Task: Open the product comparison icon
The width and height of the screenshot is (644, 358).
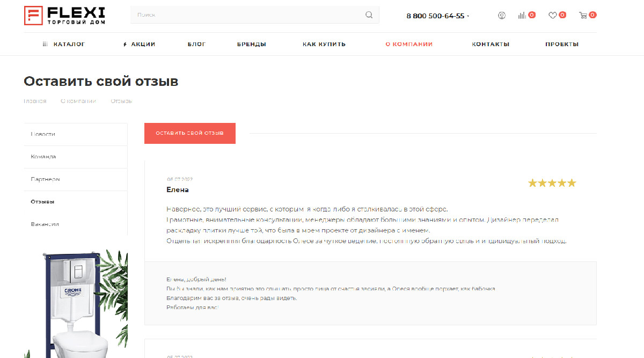Action: click(522, 16)
